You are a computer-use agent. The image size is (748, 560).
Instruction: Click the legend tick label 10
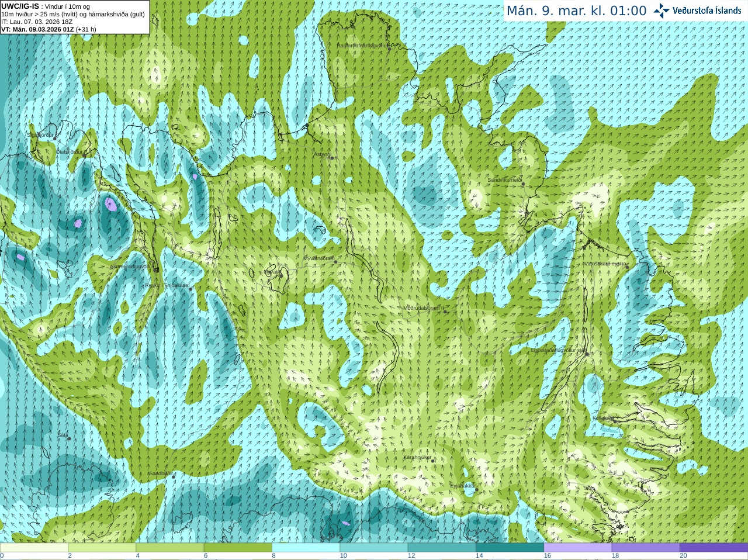point(343,556)
